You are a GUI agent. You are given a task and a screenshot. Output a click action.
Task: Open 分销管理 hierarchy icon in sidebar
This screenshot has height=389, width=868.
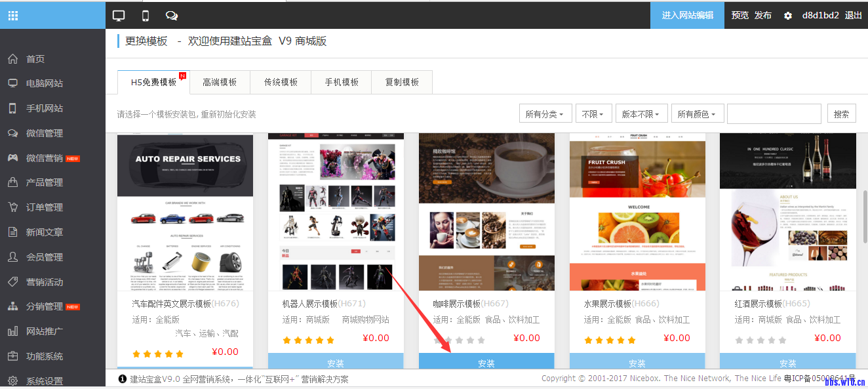click(x=12, y=306)
